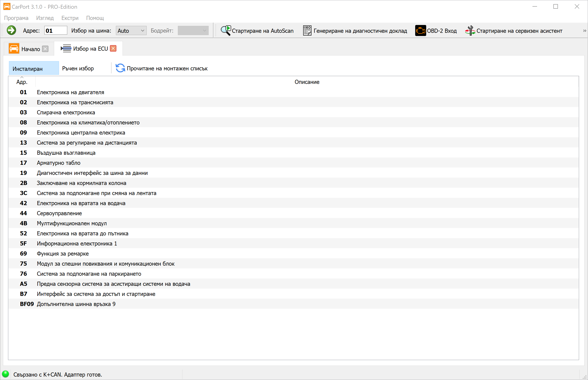The image size is (588, 380).
Task: Open OBD-2 engine icon entry
Action: click(x=420, y=31)
